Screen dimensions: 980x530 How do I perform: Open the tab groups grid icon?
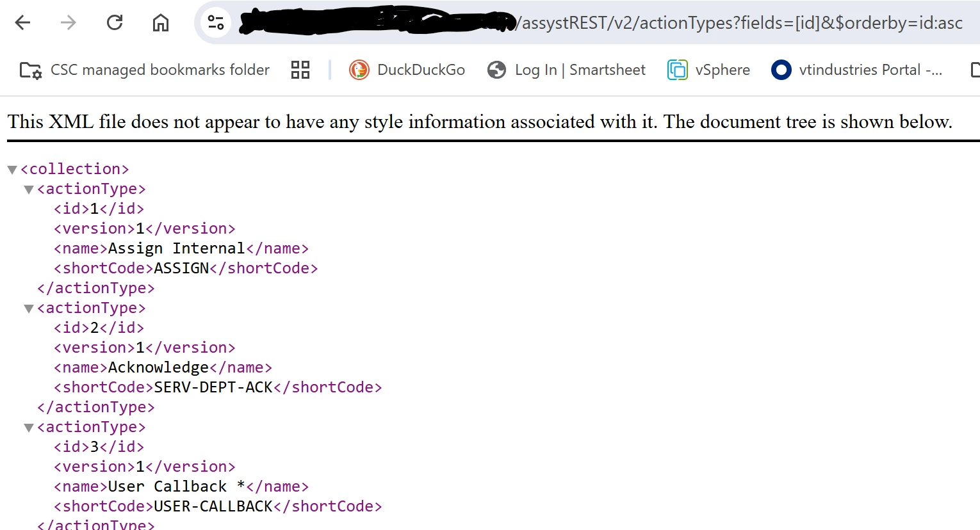pyautogui.click(x=300, y=70)
